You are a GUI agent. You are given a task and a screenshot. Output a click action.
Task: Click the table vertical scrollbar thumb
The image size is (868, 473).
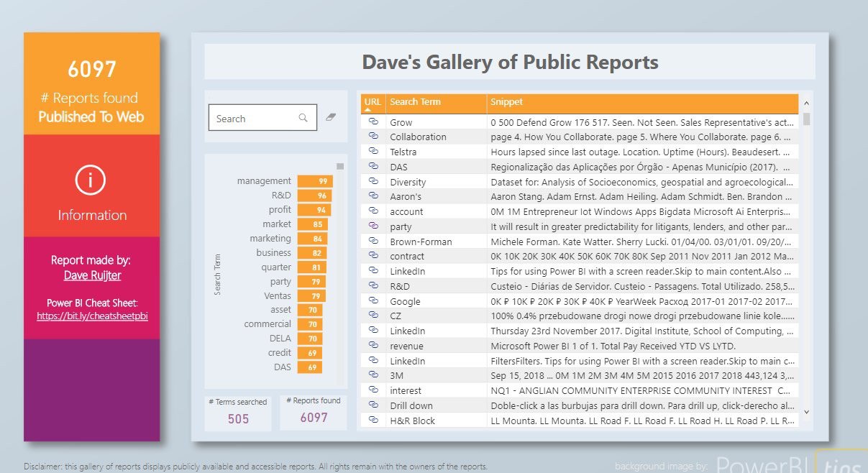[806, 119]
